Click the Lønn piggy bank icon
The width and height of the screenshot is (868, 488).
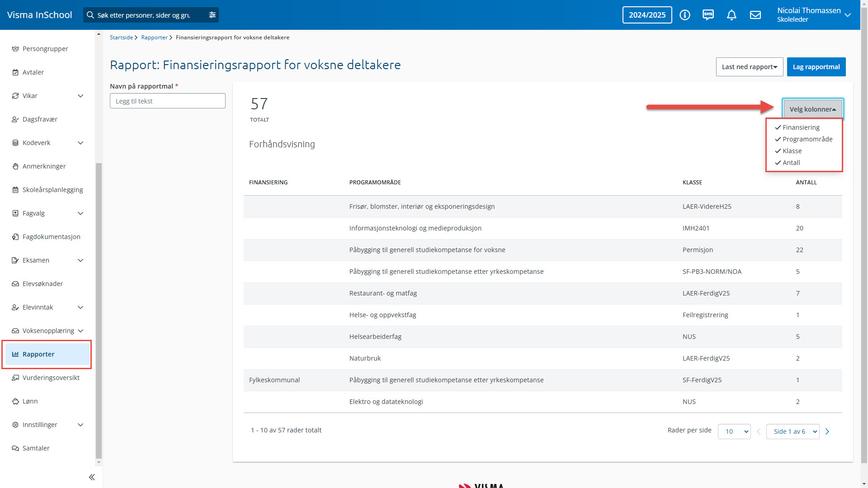[15, 401]
